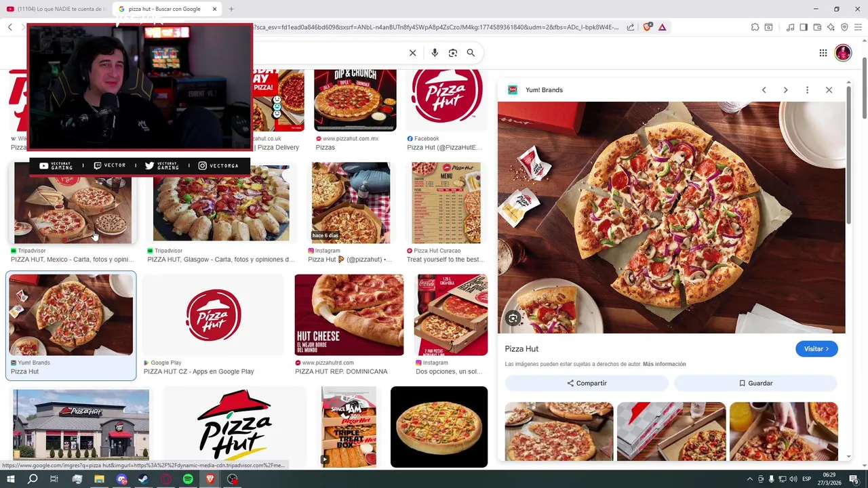
Task: Open the Brave Wallet icon
Action: (817, 27)
